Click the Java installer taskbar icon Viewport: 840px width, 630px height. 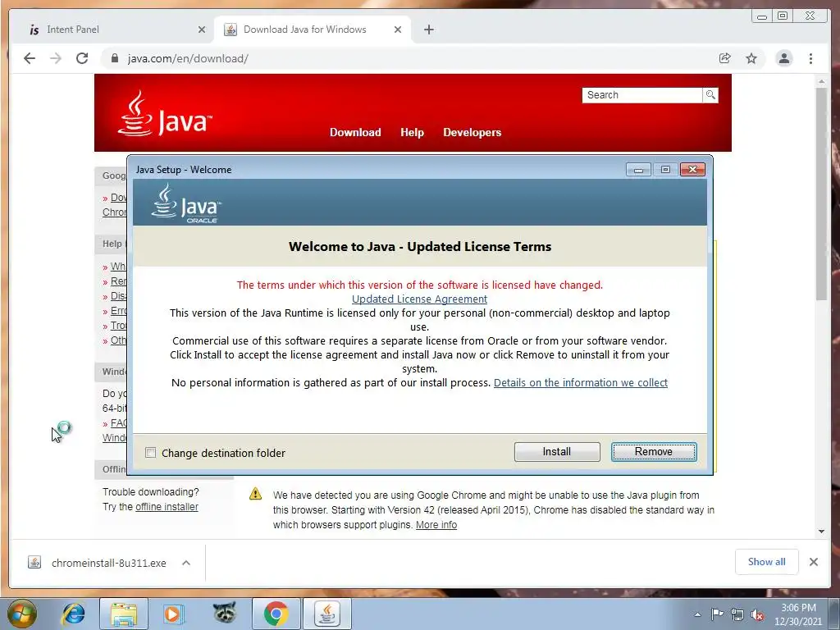coord(327,614)
